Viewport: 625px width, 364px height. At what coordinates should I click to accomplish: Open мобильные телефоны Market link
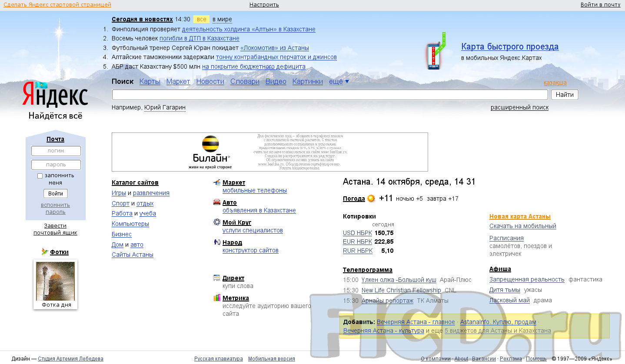click(x=255, y=191)
